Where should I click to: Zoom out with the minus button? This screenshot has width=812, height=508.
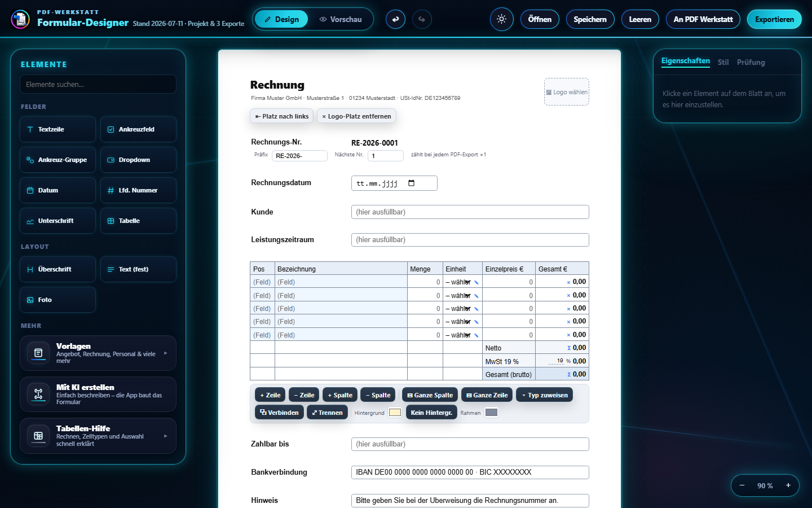click(742, 485)
